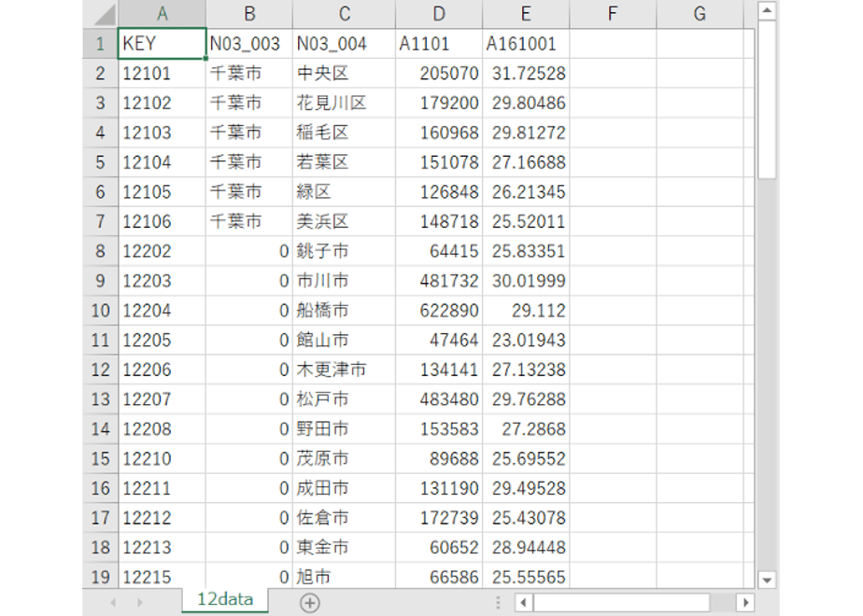The image size is (863, 616).
Task: Select cell containing 12215
Action: [162, 576]
